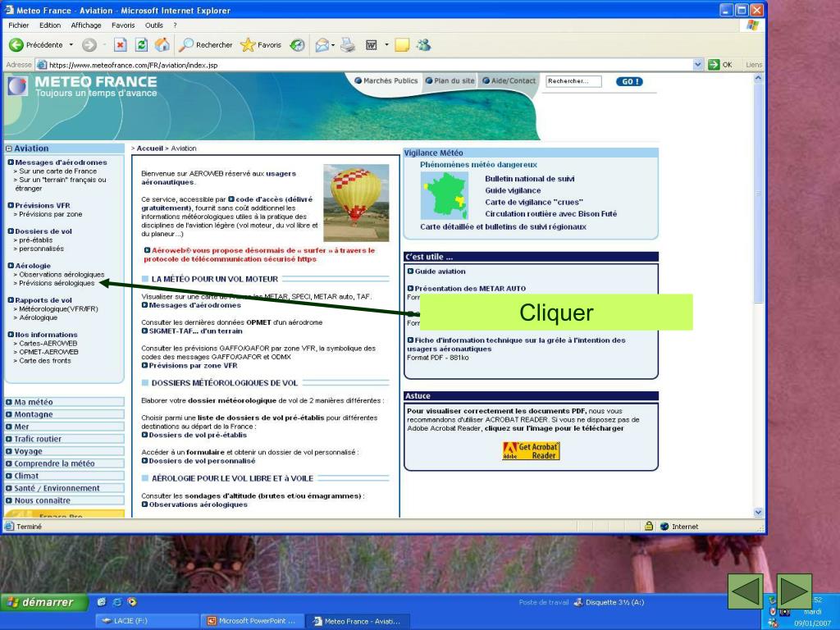Click Prévisions aérologiques in the sidebar
Viewport: 840px width, 630px height.
[x=57, y=283]
